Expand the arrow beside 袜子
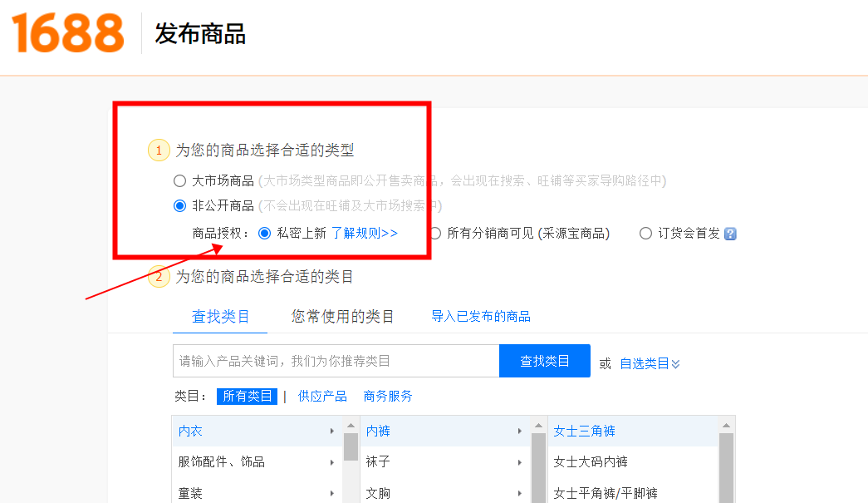This screenshot has height=503, width=868. (519, 462)
